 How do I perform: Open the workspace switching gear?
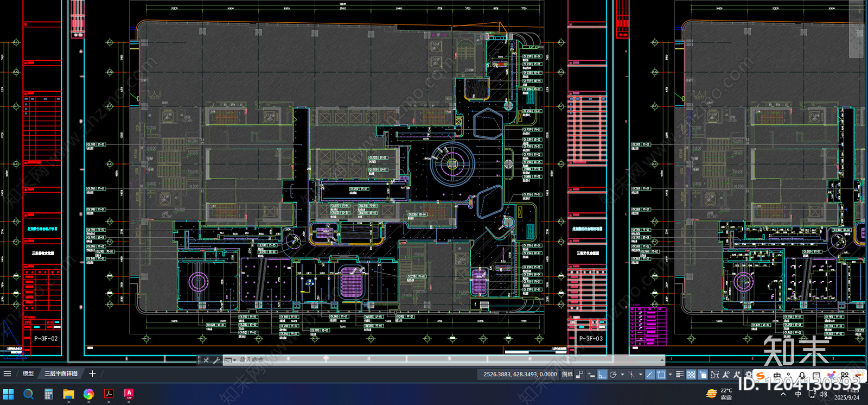point(749,374)
